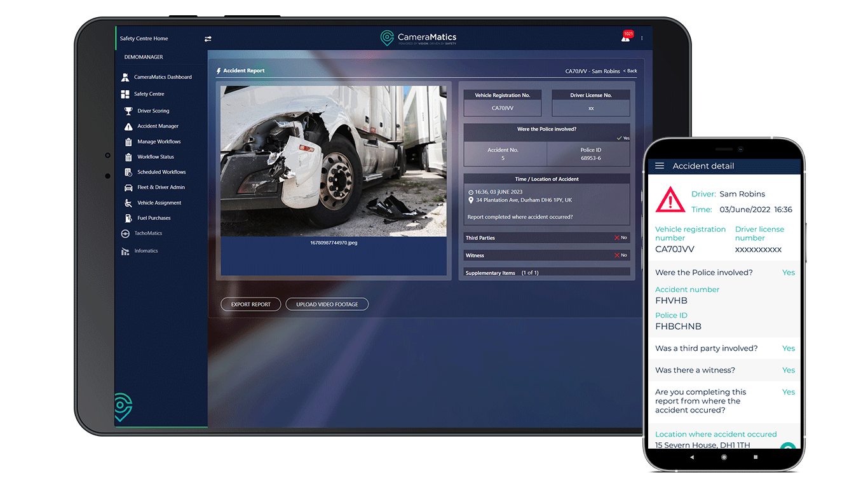868x488 pixels.
Task: Click the location pin icon beside Plantation Ave
Action: pyautogui.click(x=471, y=200)
